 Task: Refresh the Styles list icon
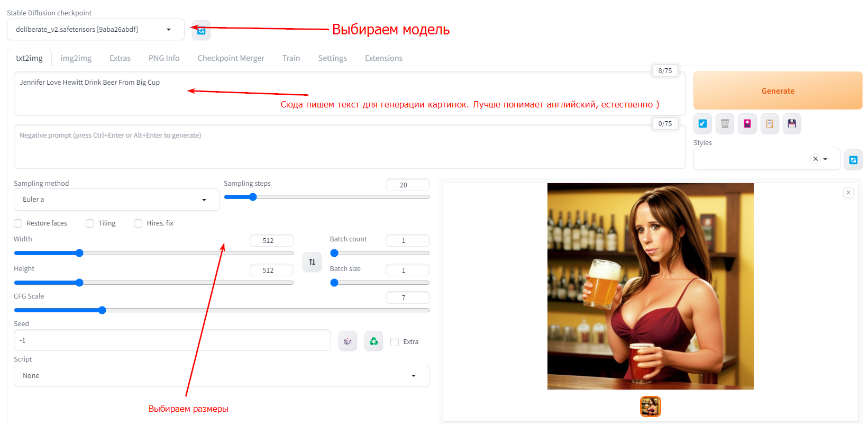pyautogui.click(x=853, y=160)
